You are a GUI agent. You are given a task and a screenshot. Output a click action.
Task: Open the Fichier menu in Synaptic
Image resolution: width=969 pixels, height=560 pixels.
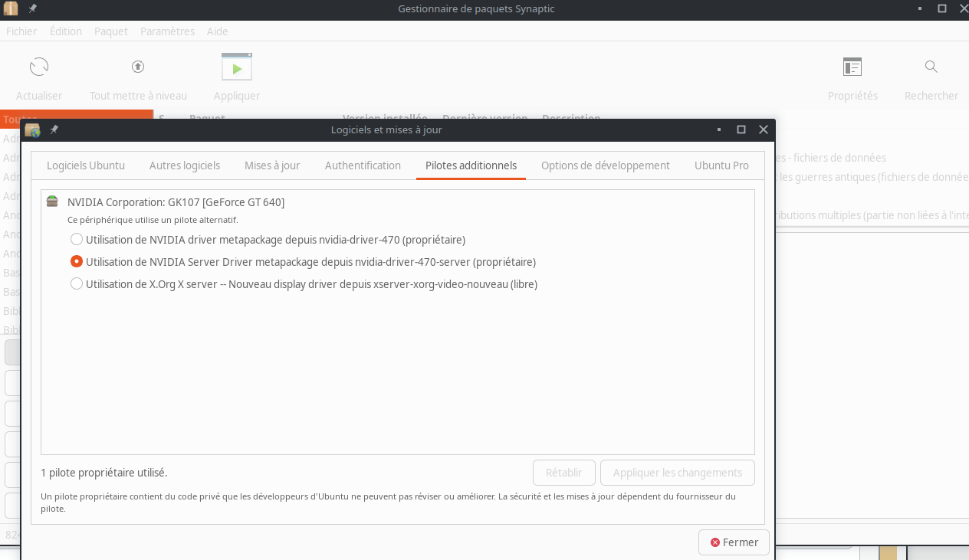click(21, 31)
